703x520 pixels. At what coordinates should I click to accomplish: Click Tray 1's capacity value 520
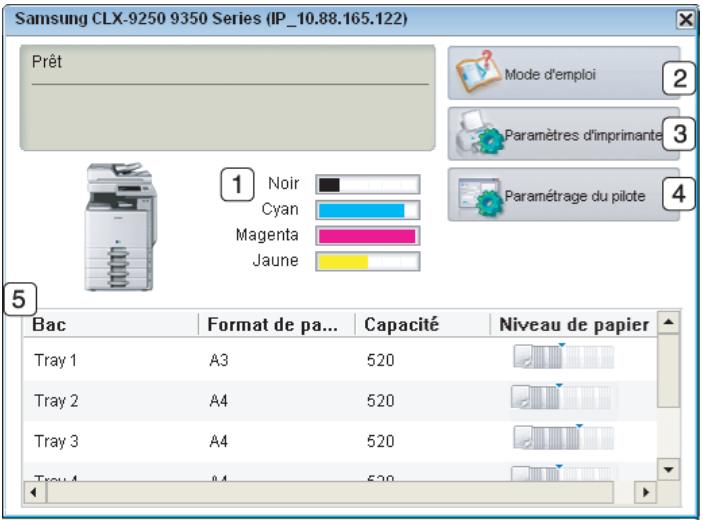pos(381,360)
